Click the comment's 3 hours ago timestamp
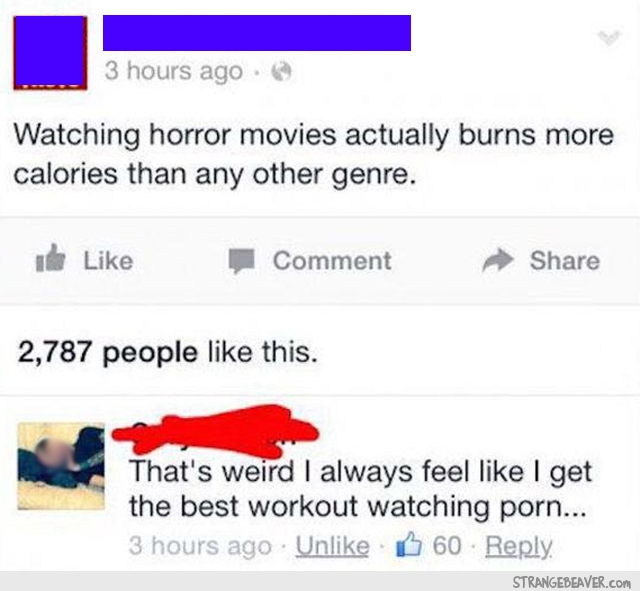The width and height of the screenshot is (640, 591). tap(200, 546)
